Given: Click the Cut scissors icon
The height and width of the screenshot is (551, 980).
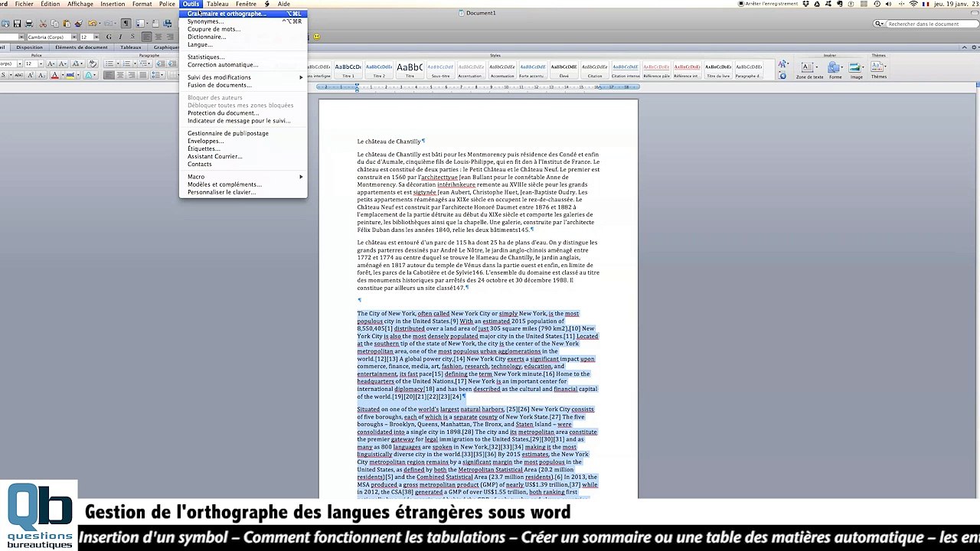Looking at the screenshot, I should tap(43, 24).
